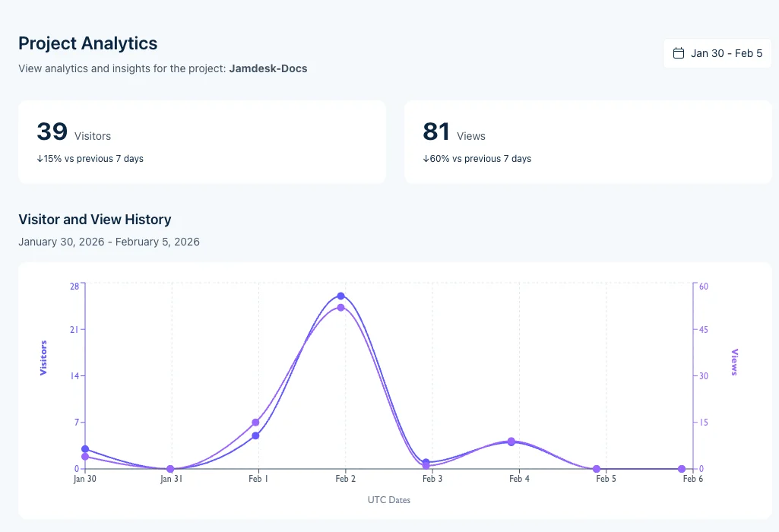Viewport: 779px width, 532px height.
Task: Click the Feb 3 label on the x-axis
Action: pyautogui.click(x=432, y=479)
